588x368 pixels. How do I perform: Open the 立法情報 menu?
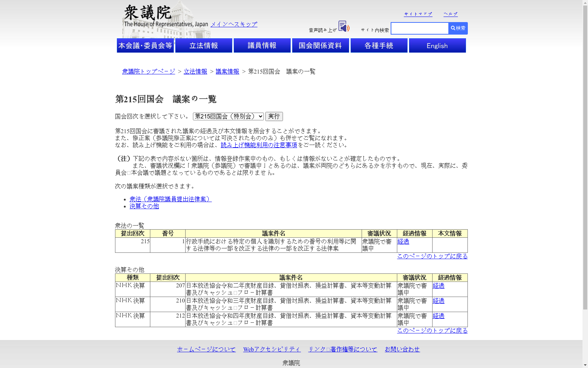click(x=204, y=46)
